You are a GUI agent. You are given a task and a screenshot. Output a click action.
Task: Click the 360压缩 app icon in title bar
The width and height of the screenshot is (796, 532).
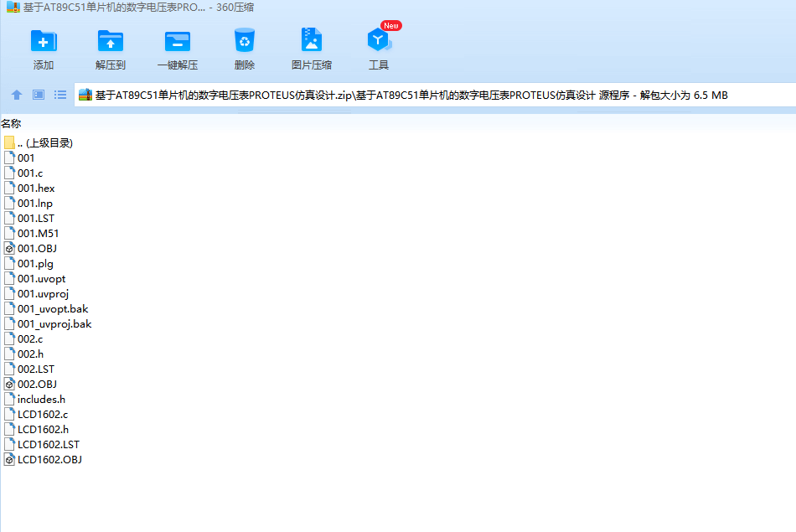click(13, 7)
